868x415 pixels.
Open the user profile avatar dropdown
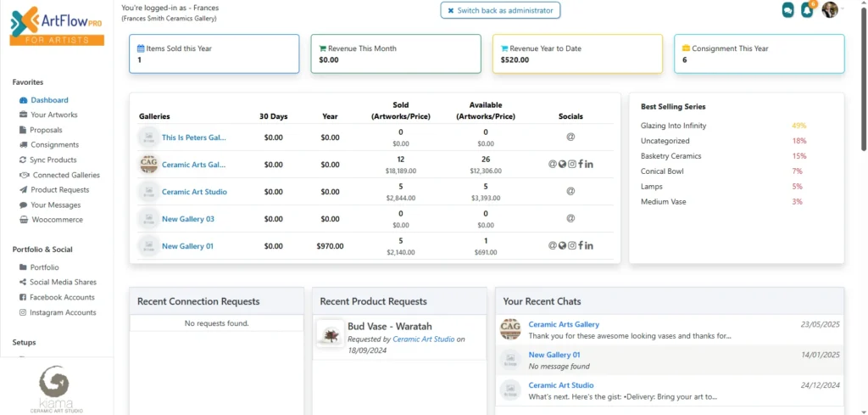click(x=831, y=10)
